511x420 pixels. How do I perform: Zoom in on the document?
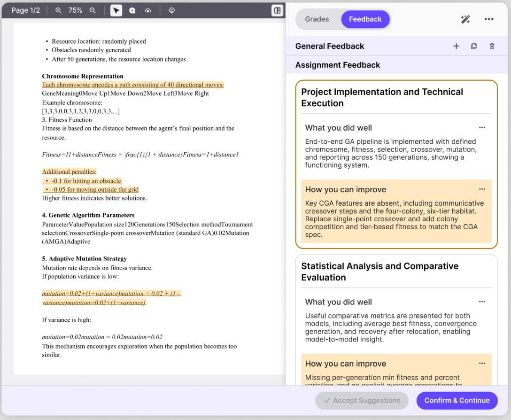click(58, 10)
